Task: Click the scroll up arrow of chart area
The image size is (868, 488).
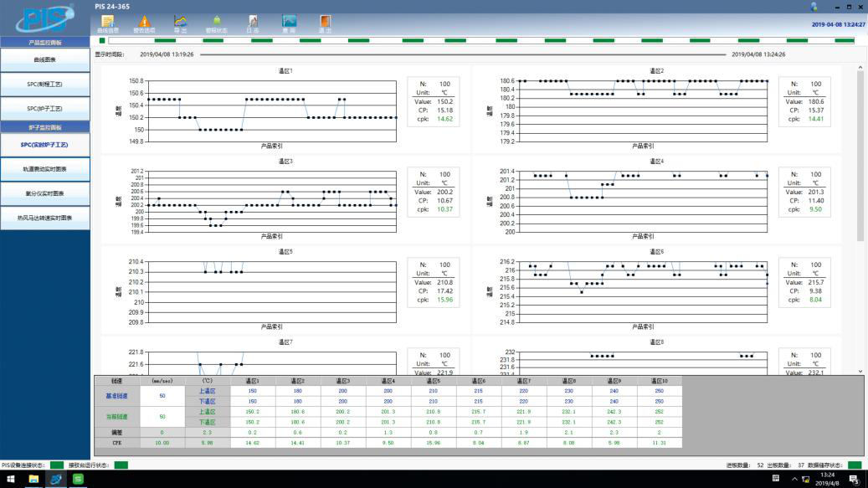Action: (x=860, y=68)
